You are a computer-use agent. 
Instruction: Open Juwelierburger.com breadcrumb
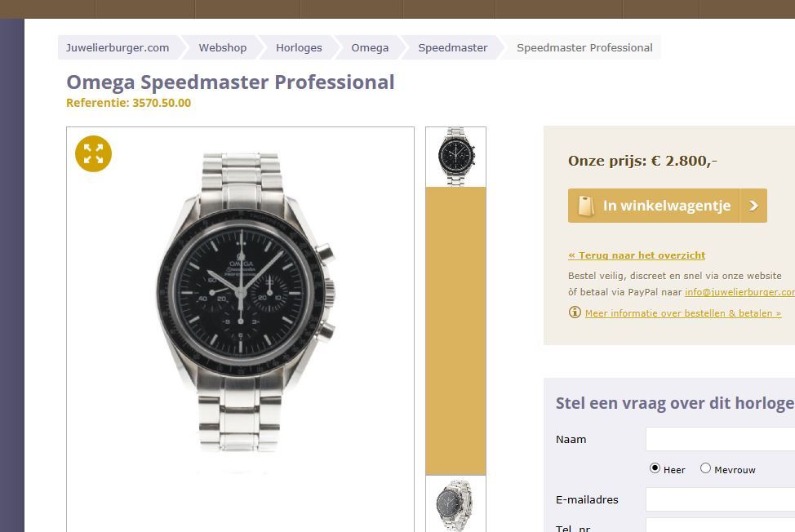click(x=118, y=47)
